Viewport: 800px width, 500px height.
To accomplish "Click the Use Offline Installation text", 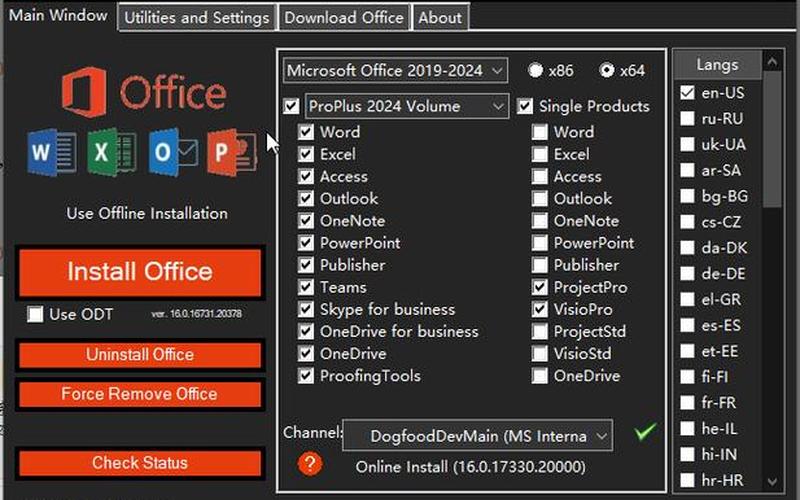I will pos(147,213).
